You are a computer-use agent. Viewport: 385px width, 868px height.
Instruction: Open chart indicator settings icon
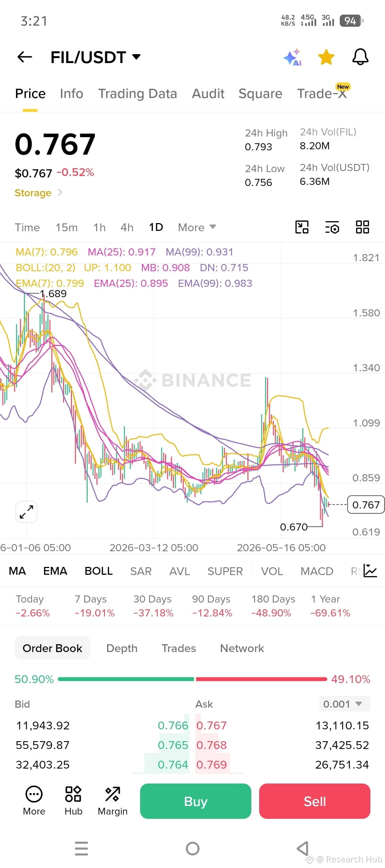(332, 227)
